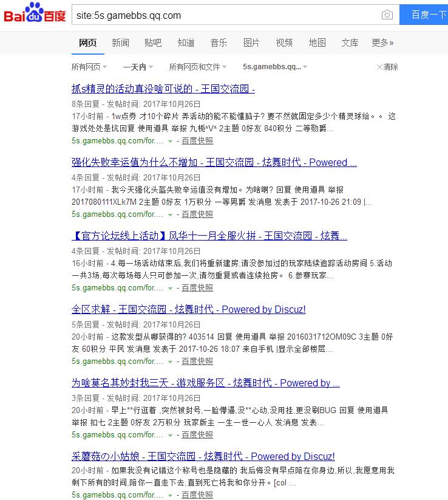Expand the 所有网页 filter dropdown
This screenshot has height=500, width=448.
(x=89, y=67)
